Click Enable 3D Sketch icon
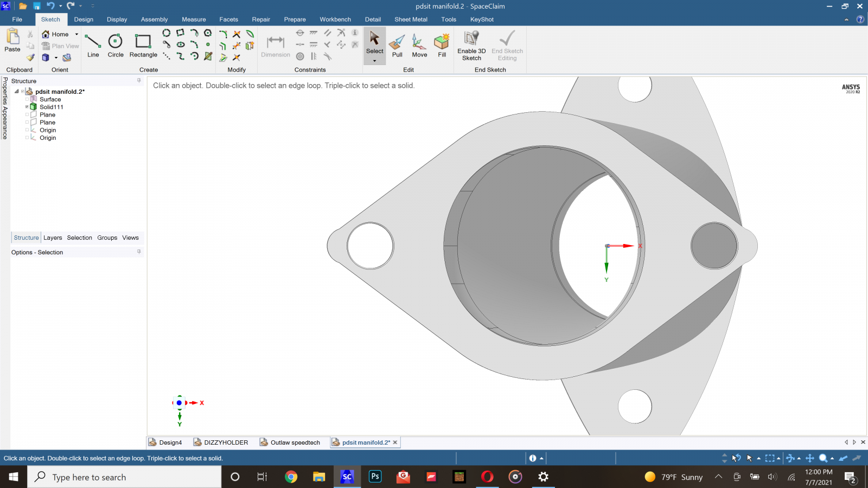The width and height of the screenshot is (868, 488). click(471, 38)
